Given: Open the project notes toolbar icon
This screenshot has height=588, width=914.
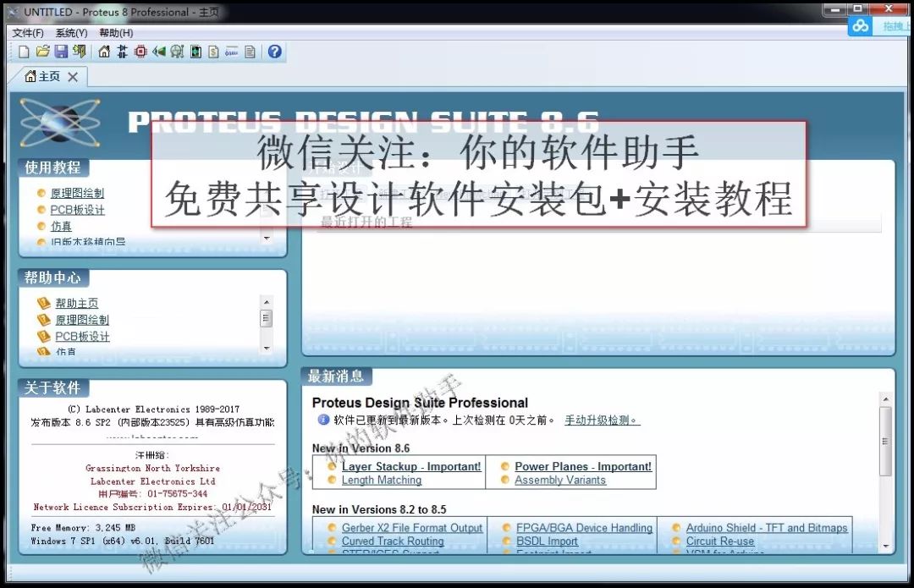Looking at the screenshot, I should point(250,52).
